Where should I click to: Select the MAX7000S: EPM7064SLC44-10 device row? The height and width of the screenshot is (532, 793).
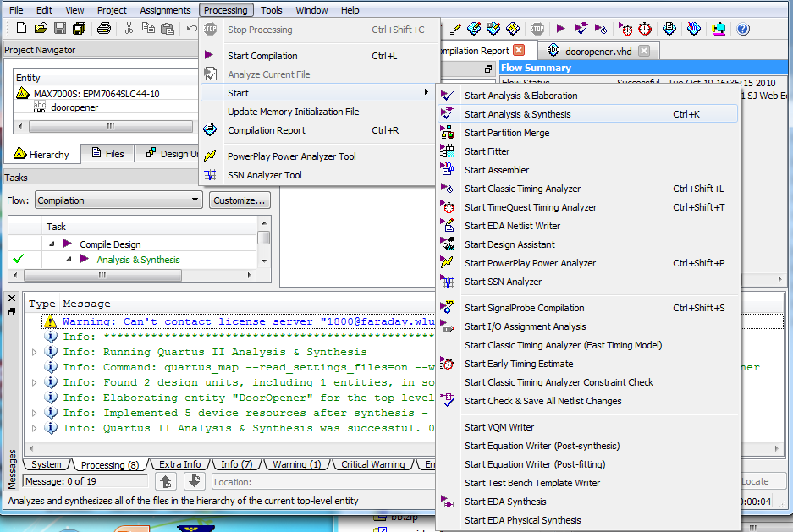pyautogui.click(x=96, y=94)
